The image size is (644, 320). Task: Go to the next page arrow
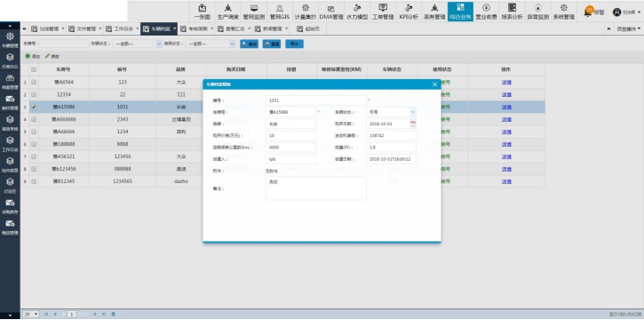(95, 315)
